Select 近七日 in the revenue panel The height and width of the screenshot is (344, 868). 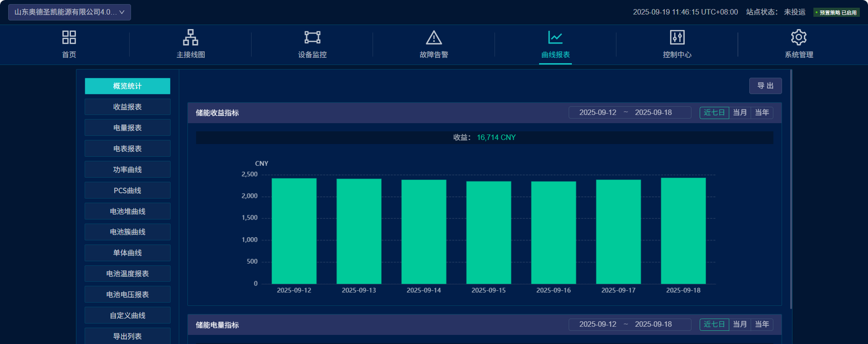coord(714,113)
